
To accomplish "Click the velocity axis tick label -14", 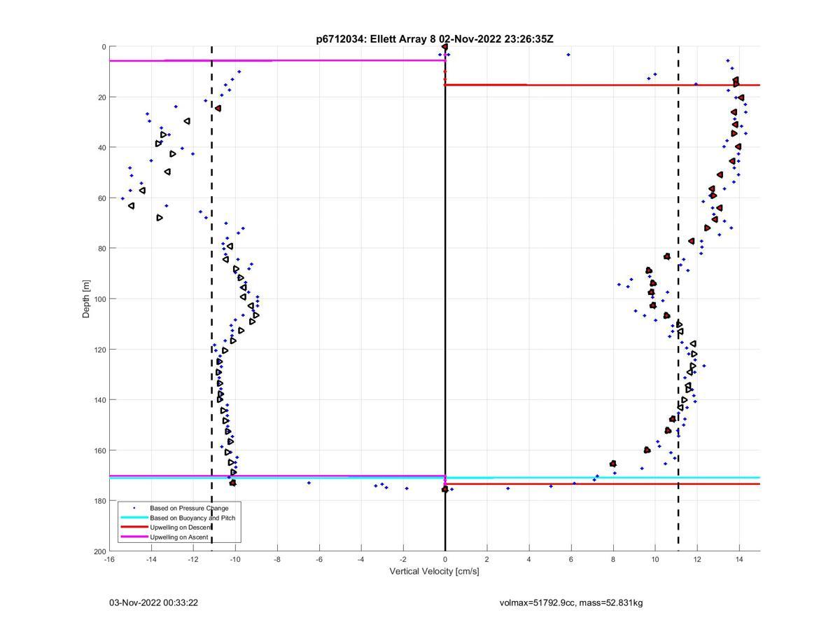I will 151,559.
